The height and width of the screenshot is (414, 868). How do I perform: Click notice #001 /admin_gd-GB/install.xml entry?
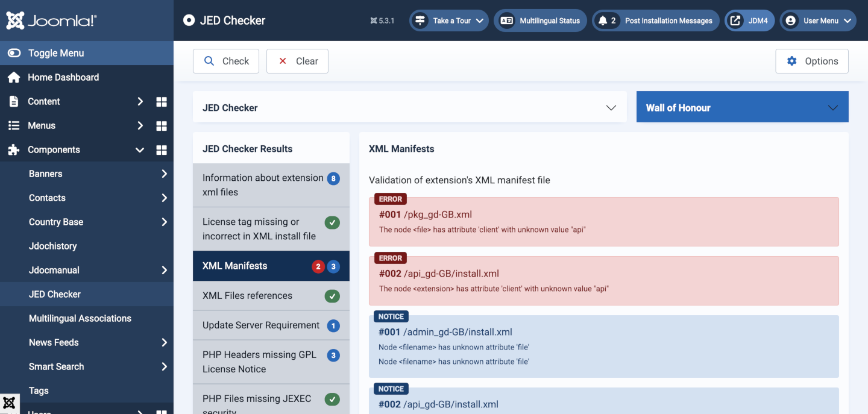pyautogui.click(x=604, y=346)
